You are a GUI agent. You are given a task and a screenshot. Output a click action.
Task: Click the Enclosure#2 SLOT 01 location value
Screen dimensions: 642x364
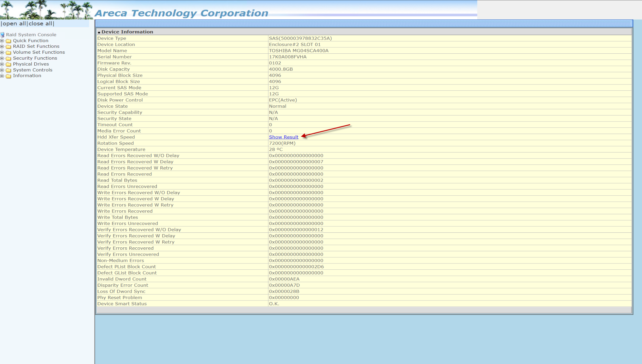pyautogui.click(x=295, y=44)
